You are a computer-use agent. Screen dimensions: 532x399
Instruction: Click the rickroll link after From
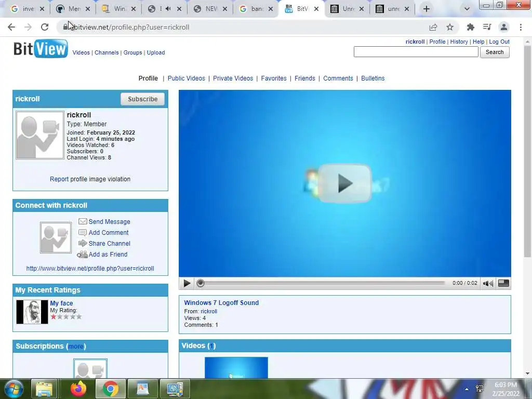click(x=209, y=311)
